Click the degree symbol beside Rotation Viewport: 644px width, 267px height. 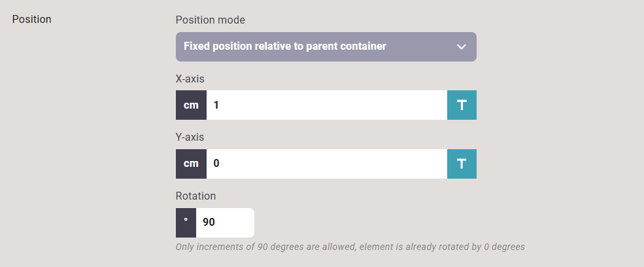[186, 223]
